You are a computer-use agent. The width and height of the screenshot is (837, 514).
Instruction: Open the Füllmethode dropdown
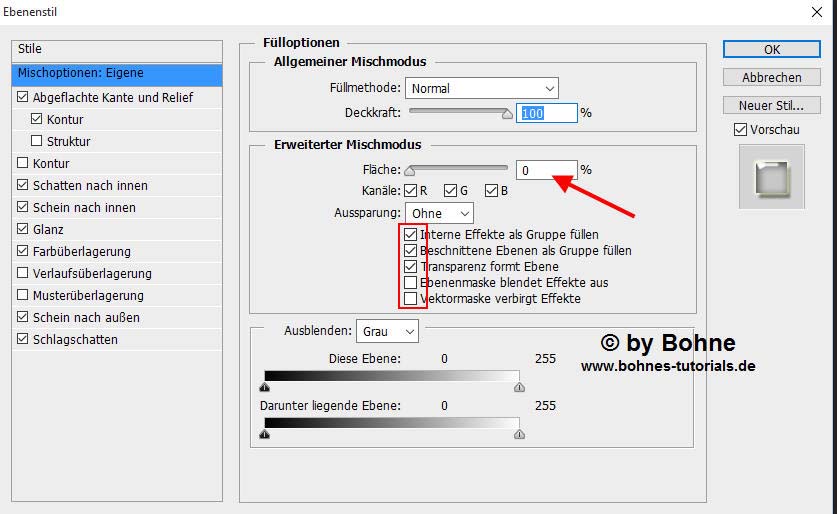pos(481,89)
